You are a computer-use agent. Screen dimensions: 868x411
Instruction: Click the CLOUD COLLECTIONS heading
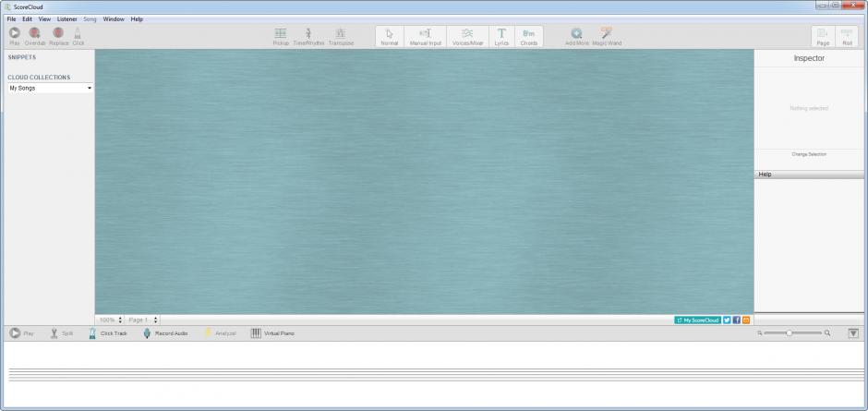(x=39, y=78)
